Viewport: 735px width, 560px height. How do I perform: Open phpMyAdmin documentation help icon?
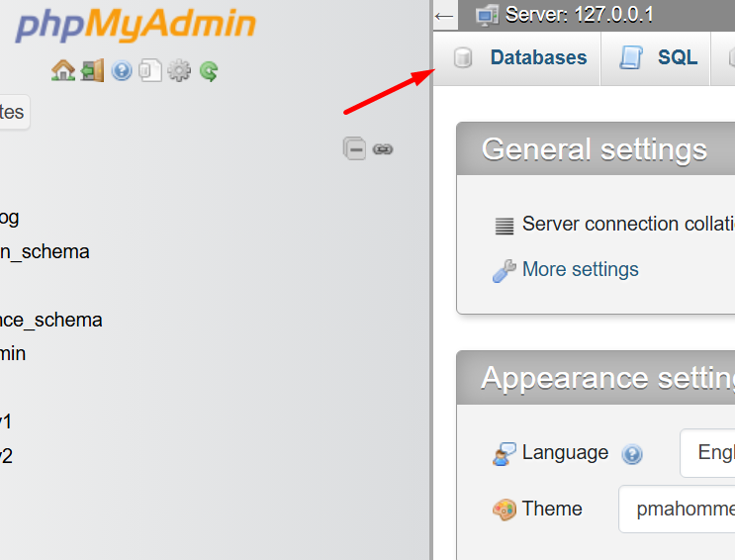122,70
